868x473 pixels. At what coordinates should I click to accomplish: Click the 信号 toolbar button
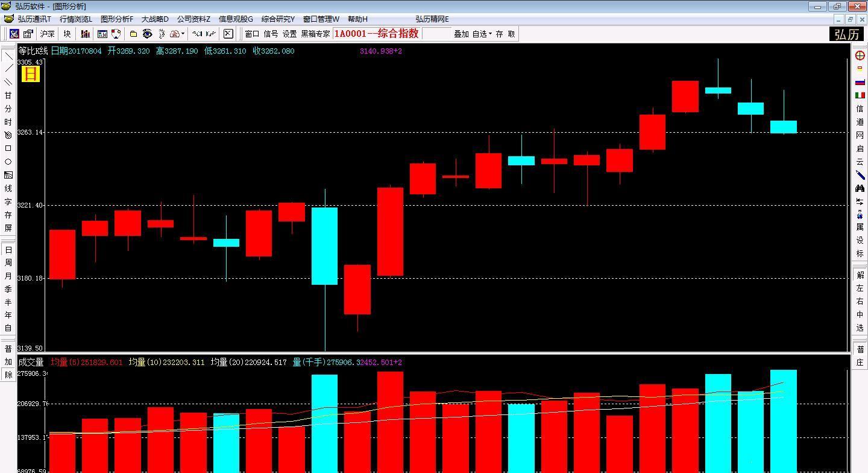(x=271, y=34)
